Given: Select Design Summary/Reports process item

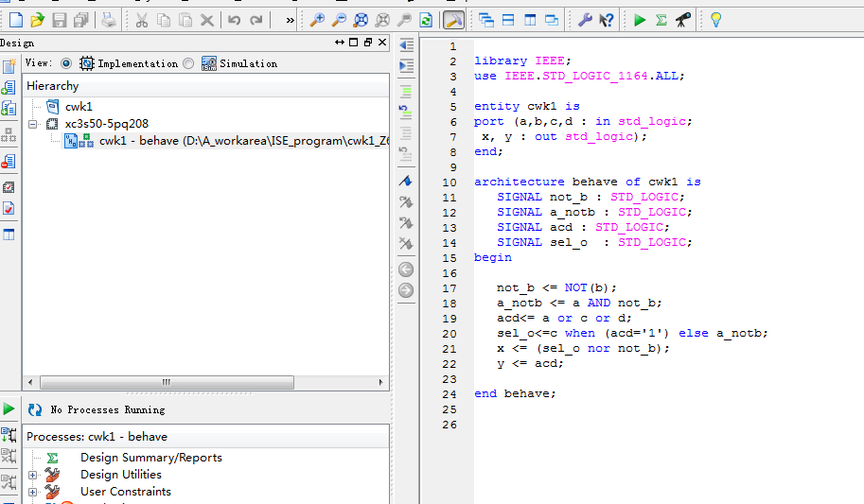Looking at the screenshot, I should click(150, 458).
